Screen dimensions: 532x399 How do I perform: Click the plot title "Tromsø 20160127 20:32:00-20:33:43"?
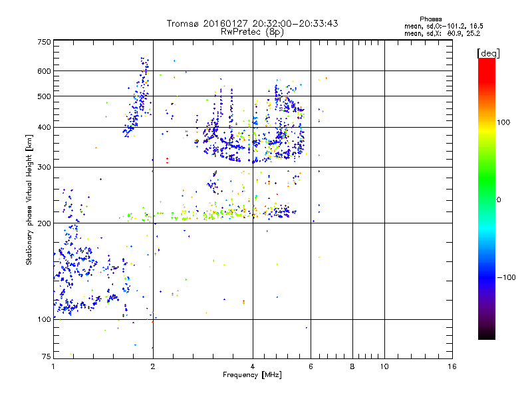[253, 23]
